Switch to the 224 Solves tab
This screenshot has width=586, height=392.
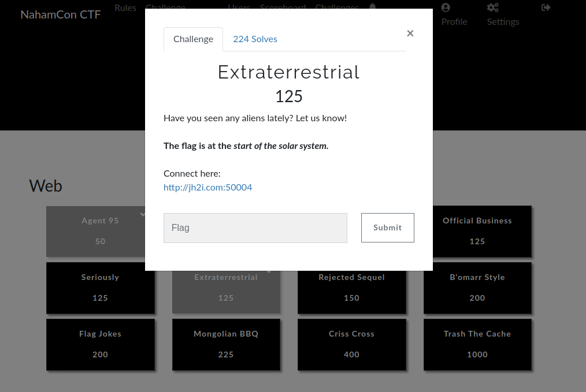point(255,39)
